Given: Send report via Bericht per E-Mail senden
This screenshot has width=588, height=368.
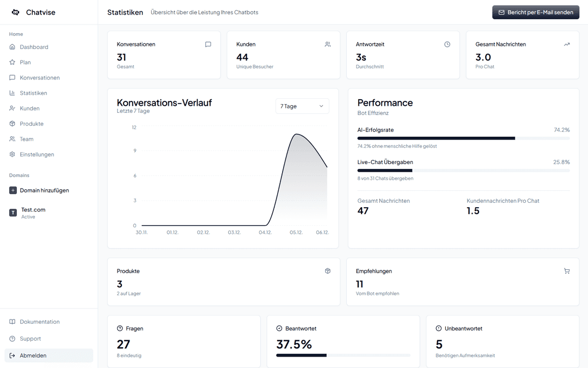Looking at the screenshot, I should [536, 12].
